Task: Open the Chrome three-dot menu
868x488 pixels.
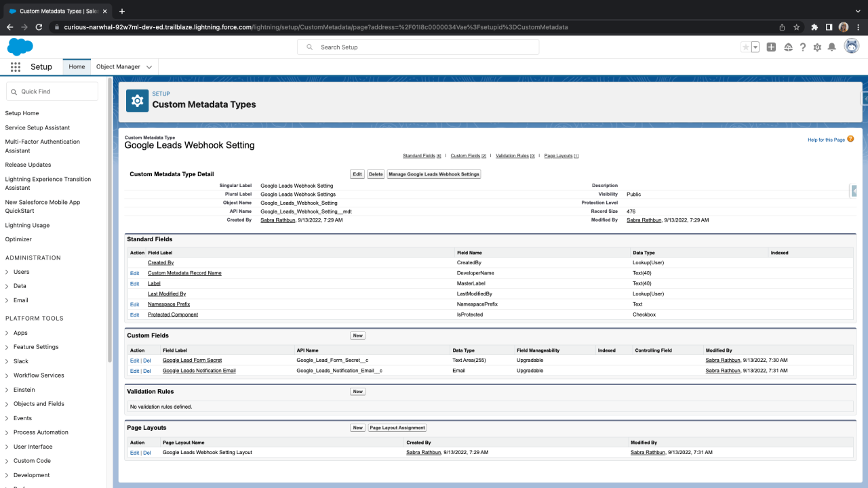Action: (859, 27)
